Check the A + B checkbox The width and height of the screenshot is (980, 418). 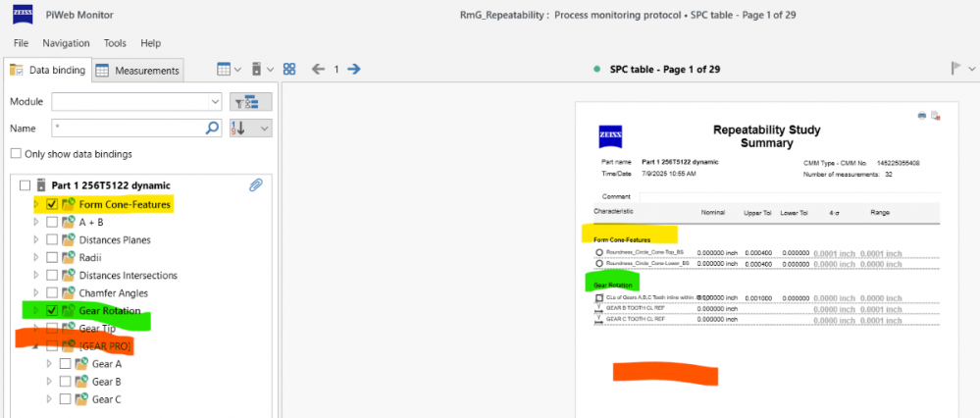pos(53,222)
